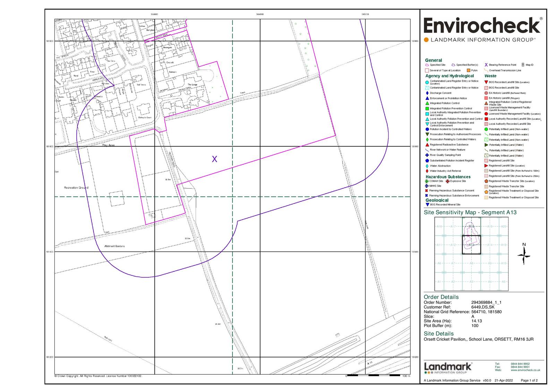The image size is (555, 392).
Task: Select segment A13 in the sensitivity map
Action: tap(471, 245)
